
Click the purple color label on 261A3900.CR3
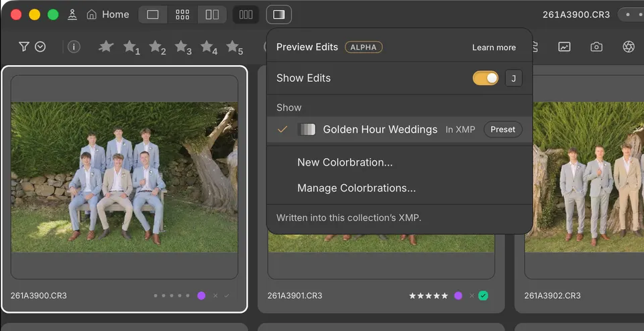coord(201,295)
